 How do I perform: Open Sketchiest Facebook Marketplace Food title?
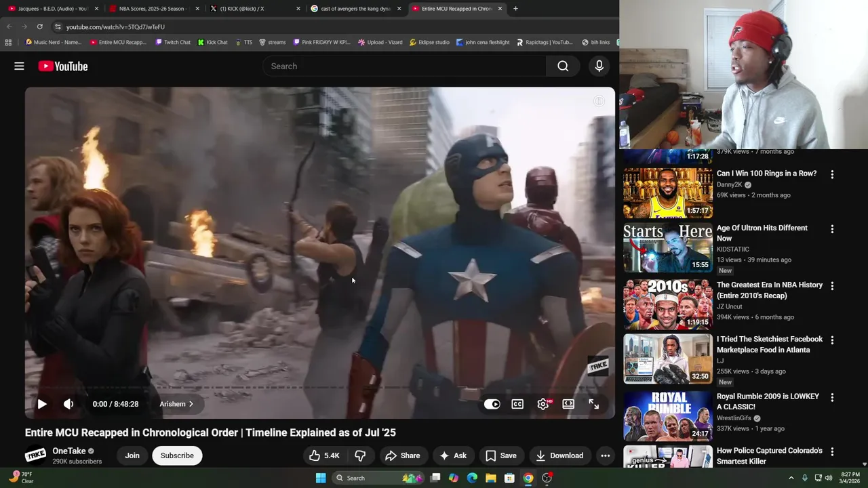point(770,344)
